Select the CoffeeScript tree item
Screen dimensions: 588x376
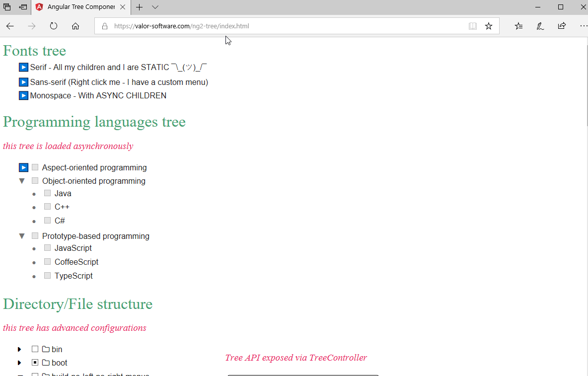76,262
